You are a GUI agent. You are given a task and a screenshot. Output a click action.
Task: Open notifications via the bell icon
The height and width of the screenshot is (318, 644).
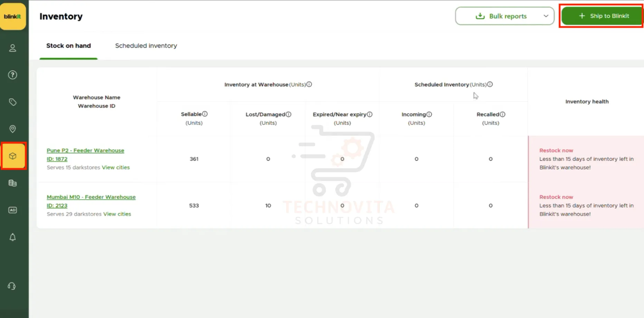coord(13,237)
